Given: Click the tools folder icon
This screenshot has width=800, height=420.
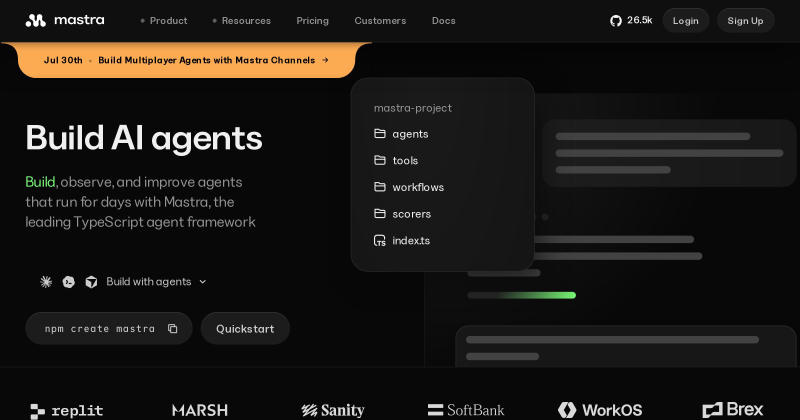Looking at the screenshot, I should click(x=380, y=160).
